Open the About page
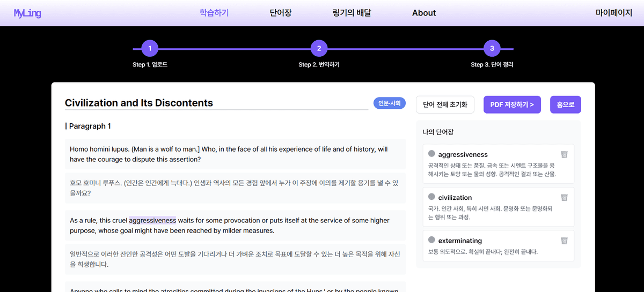 pyautogui.click(x=424, y=13)
